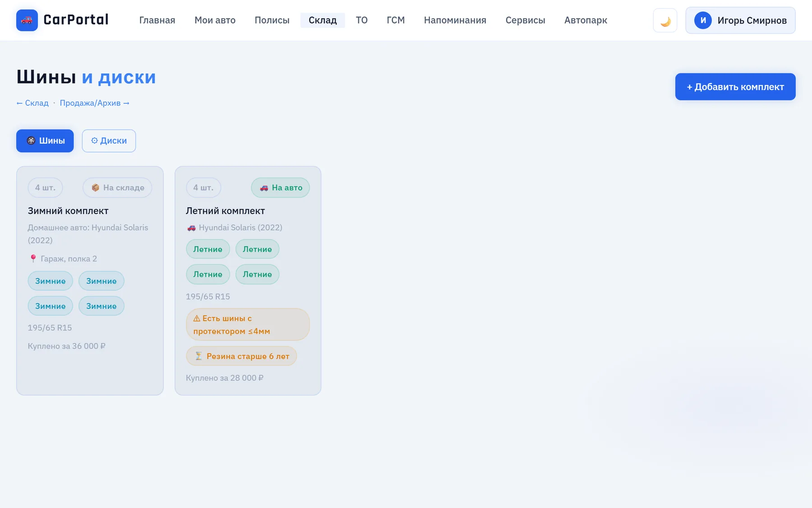Open ТО nav item
This screenshot has width=812, height=508.
tap(361, 20)
